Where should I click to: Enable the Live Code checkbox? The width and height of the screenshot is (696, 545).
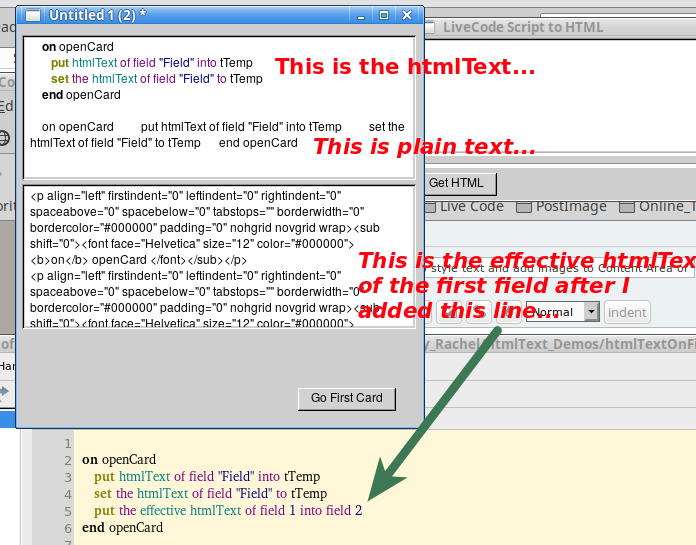tap(430, 207)
